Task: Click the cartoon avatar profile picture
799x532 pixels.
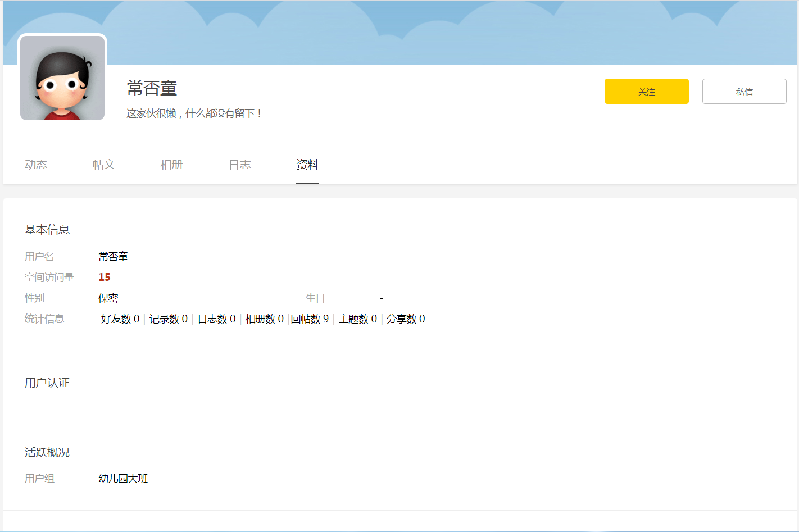Action: pyautogui.click(x=62, y=78)
